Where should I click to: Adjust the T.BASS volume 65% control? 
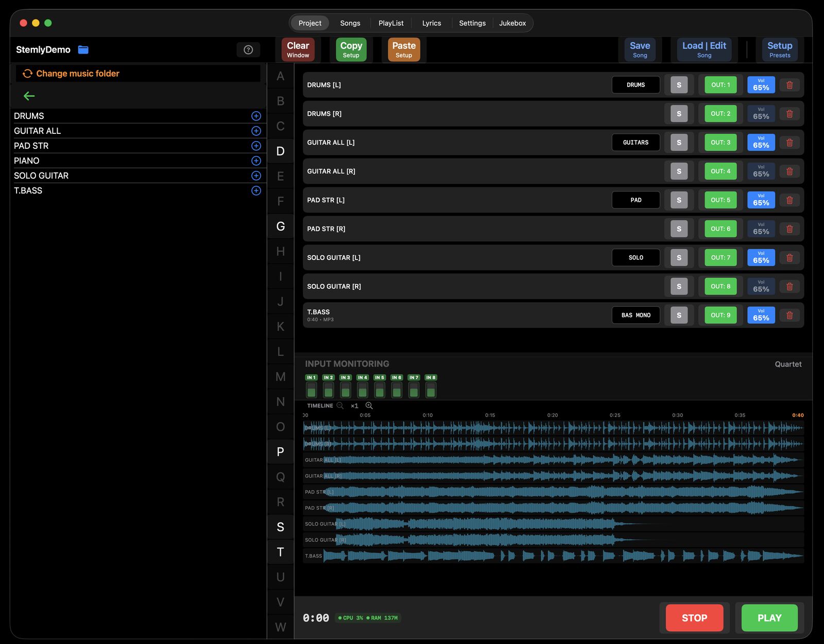point(761,316)
